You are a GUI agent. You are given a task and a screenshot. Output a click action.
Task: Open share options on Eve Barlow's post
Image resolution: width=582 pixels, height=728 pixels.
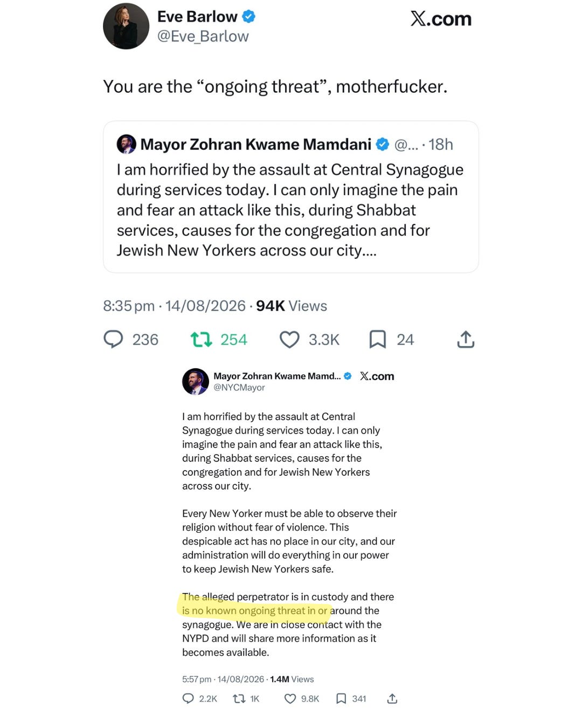coord(466,339)
